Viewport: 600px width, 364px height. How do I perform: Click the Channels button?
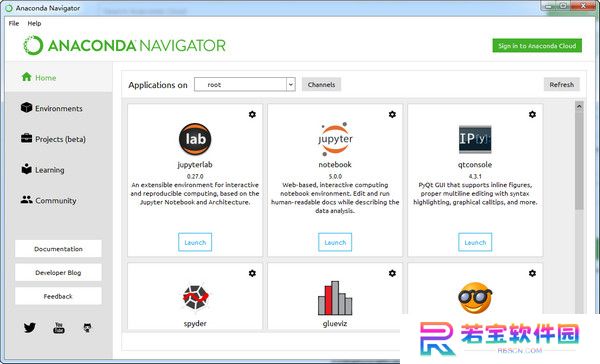pos(321,85)
